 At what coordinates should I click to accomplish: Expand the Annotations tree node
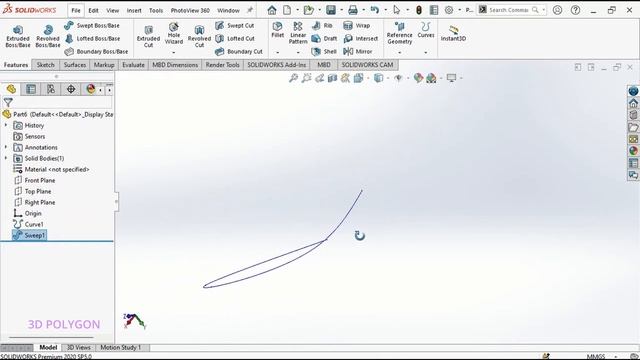pyautogui.click(x=6, y=147)
